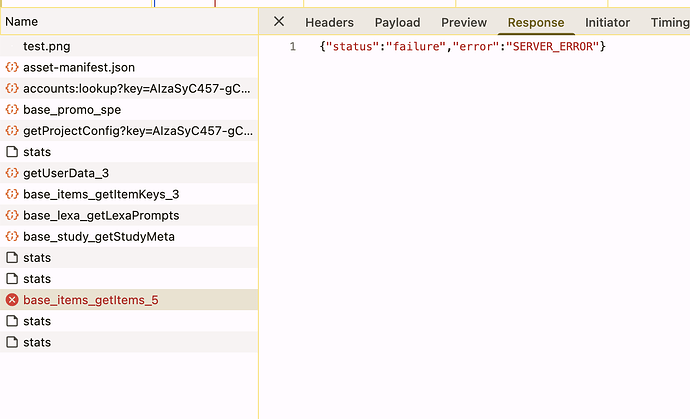Click the icon beside base_promo_spe
The height and width of the screenshot is (419, 690).
click(12, 109)
